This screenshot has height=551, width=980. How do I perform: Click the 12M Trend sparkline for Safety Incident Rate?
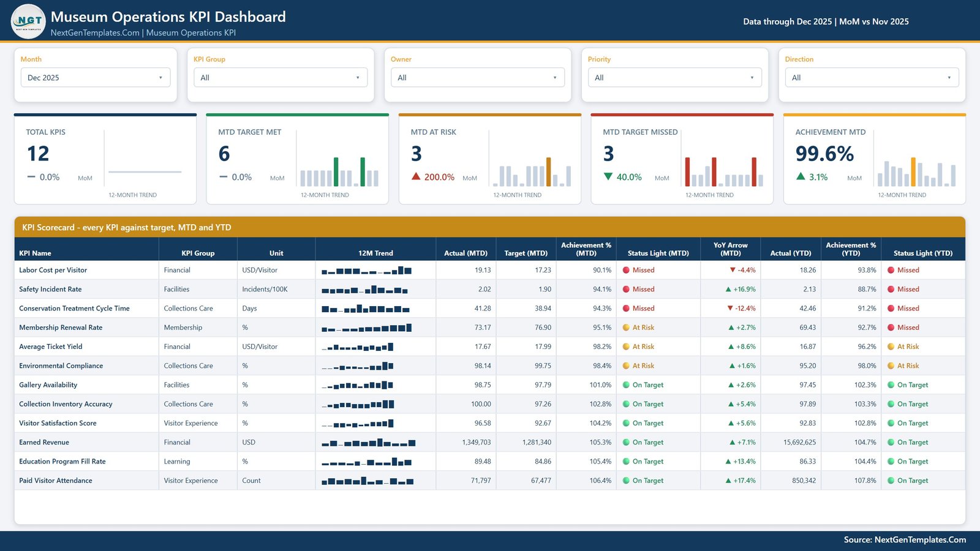coord(365,290)
